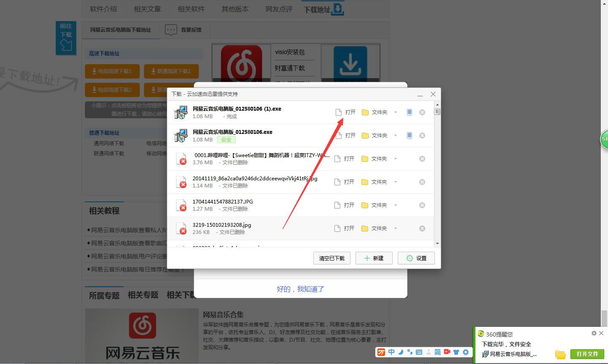Close the download manager dialog
The image size is (608, 364).
click(433, 94)
